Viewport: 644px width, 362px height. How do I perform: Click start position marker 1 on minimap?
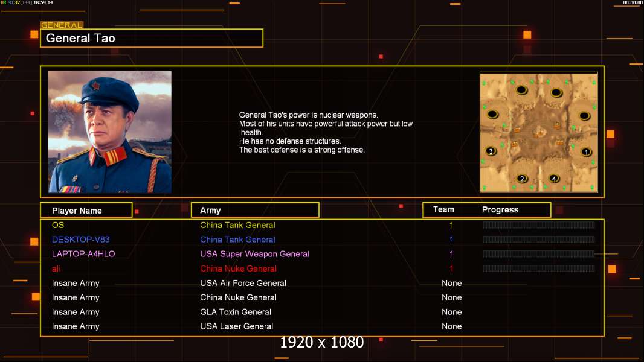586,152
